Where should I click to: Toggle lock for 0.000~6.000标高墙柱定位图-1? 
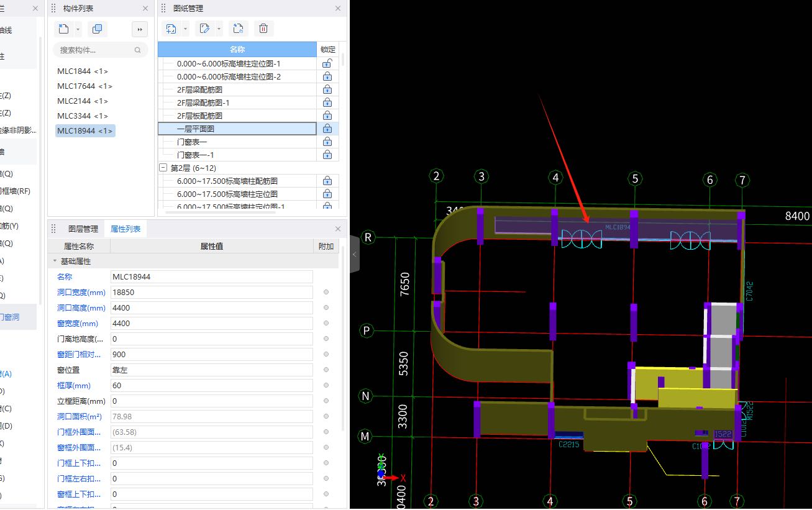click(x=327, y=63)
